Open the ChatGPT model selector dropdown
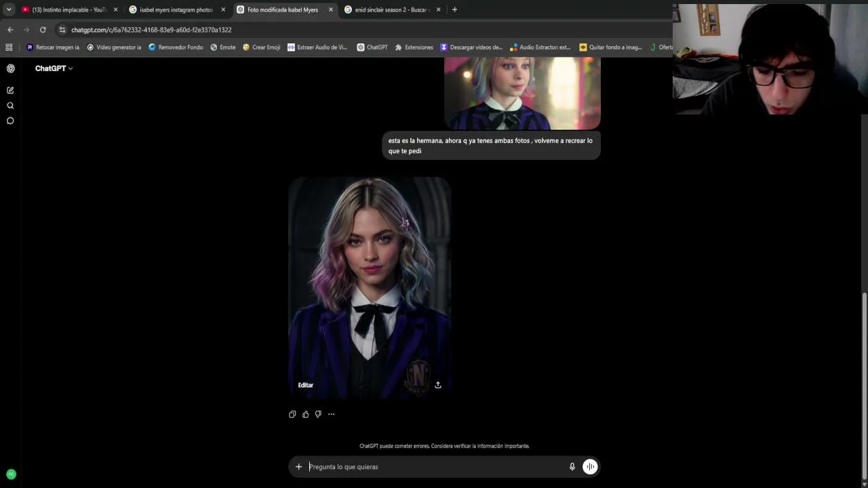This screenshot has height=488, width=868. tap(54, 68)
